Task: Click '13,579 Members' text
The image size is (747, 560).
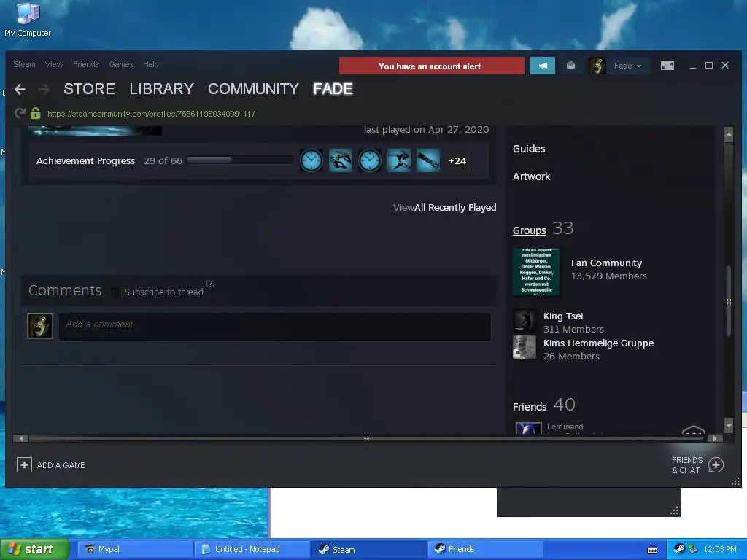Action: [x=609, y=276]
